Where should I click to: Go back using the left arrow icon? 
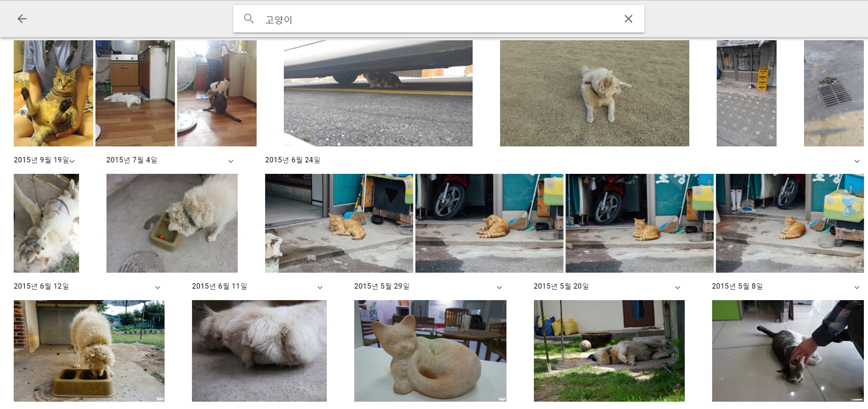tap(22, 19)
